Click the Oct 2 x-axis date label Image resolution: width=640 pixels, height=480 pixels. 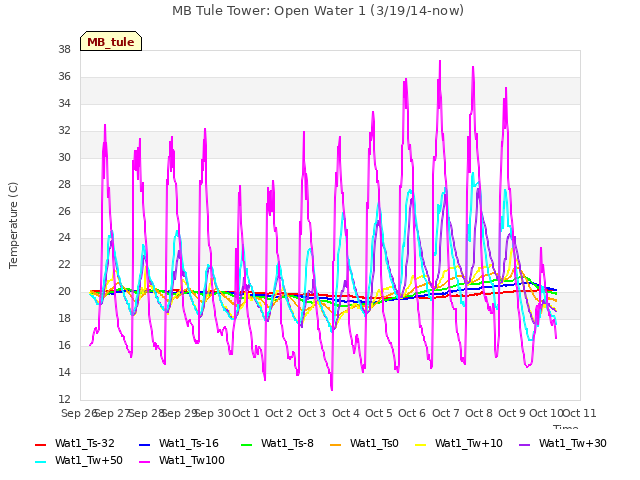click(279, 413)
